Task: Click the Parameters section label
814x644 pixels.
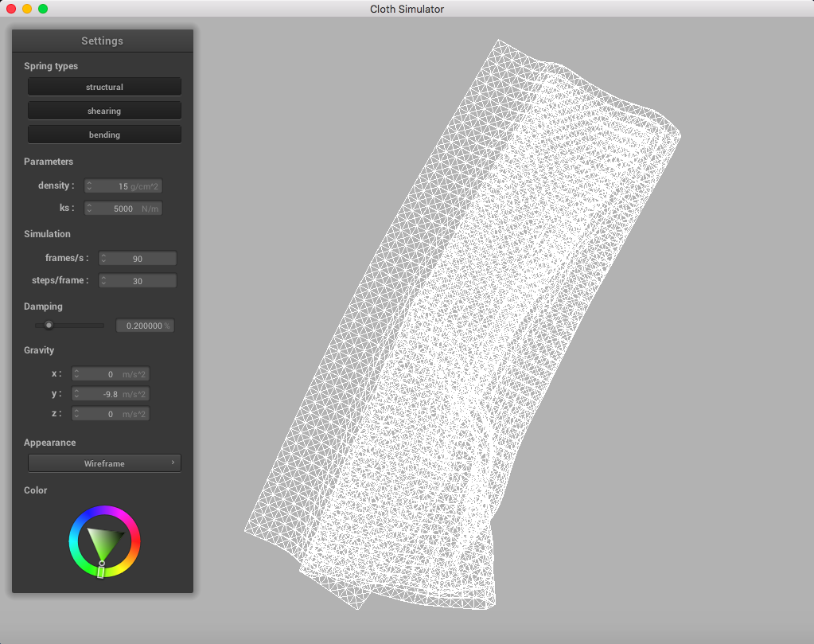Action: point(49,162)
